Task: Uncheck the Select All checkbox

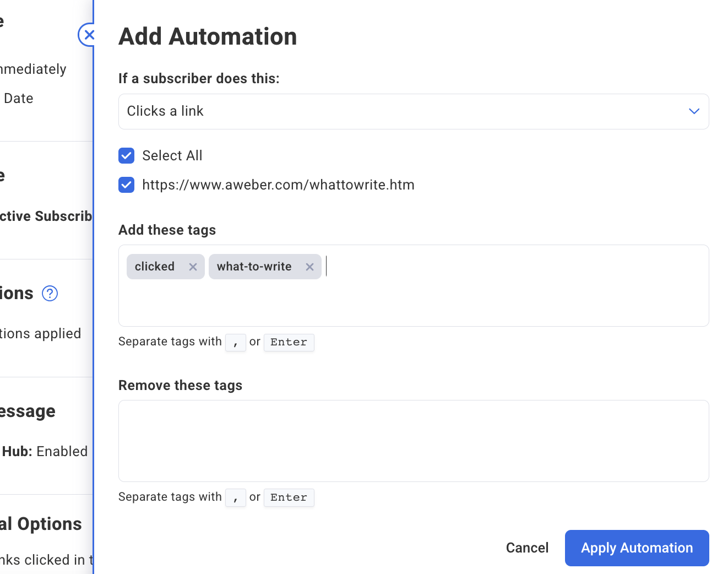Action: click(x=126, y=155)
